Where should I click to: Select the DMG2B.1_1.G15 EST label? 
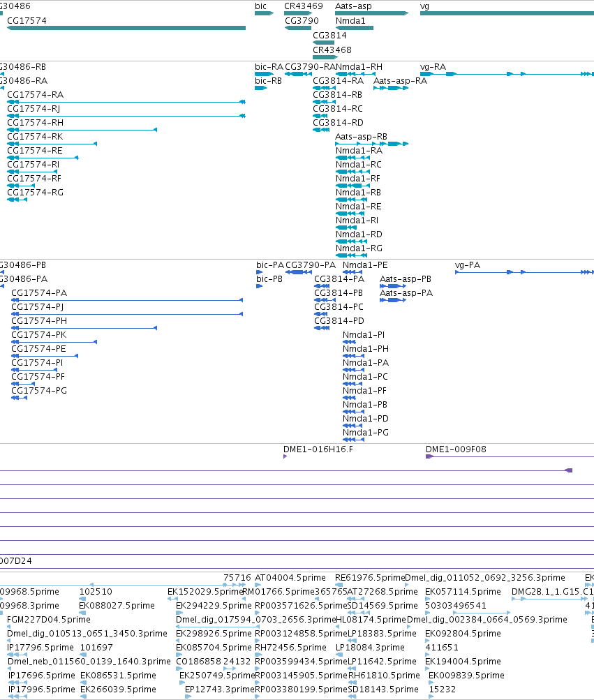547,592
